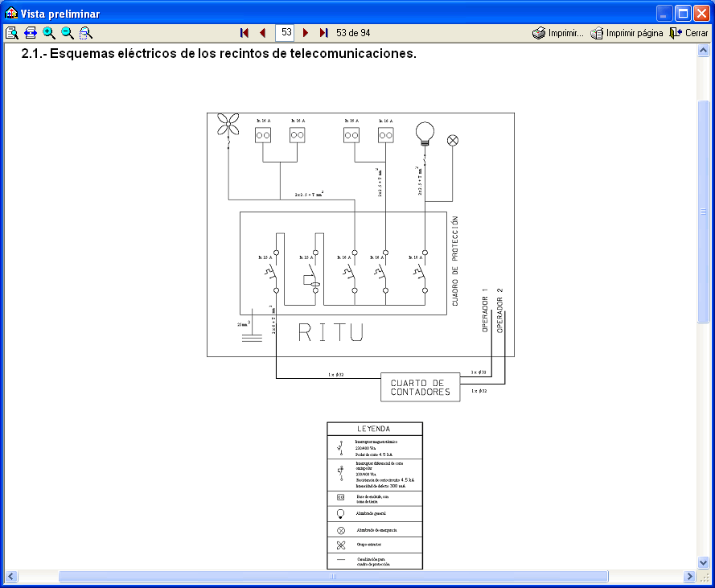Click the 'CUARTO DE CONTADORES' box

tap(421, 387)
